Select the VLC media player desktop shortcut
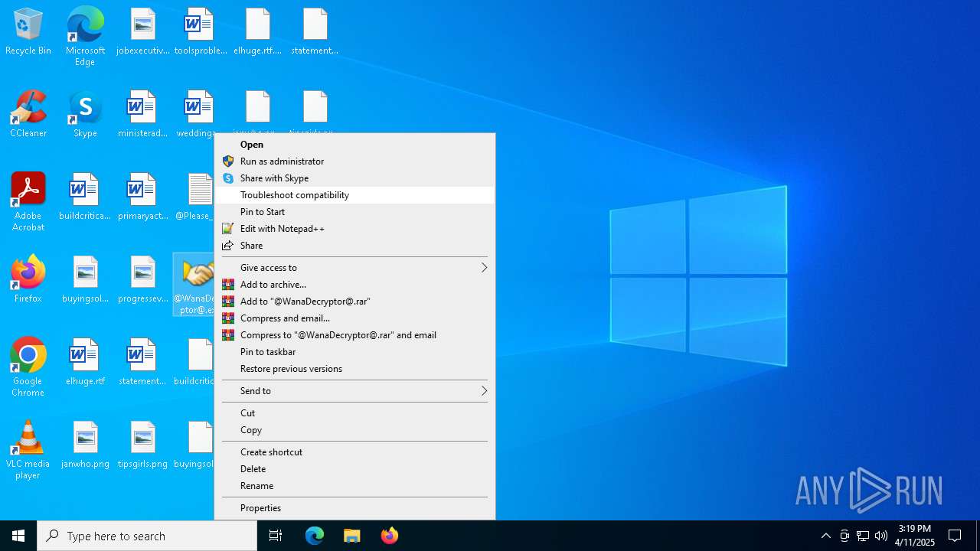 (28, 450)
